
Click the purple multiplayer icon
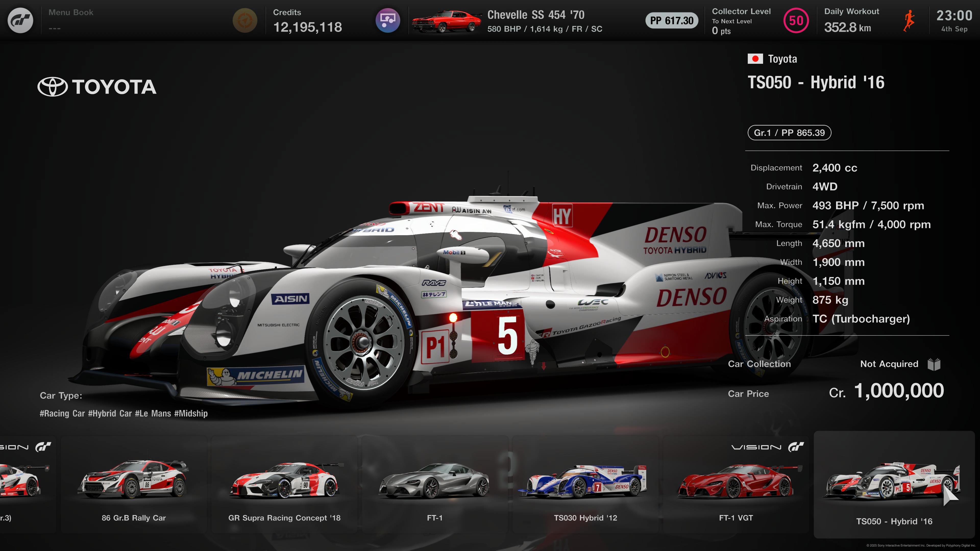(x=388, y=20)
